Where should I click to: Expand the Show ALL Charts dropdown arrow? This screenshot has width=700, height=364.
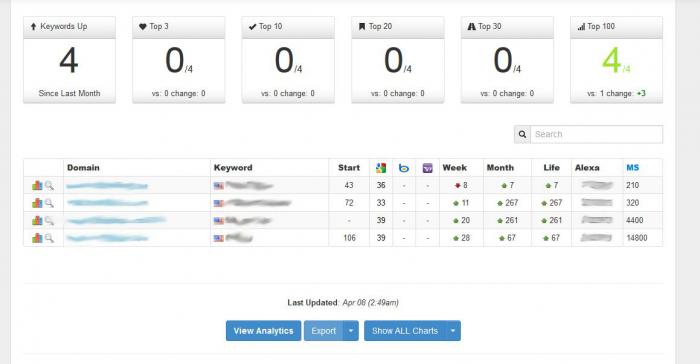point(453,331)
